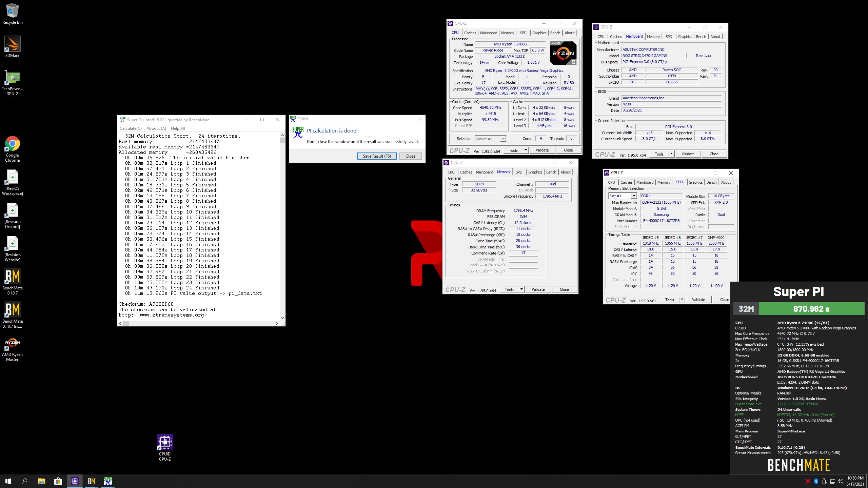The width and height of the screenshot is (868, 488).
Task: Close the Finish dialog with the Close button
Action: (x=410, y=156)
